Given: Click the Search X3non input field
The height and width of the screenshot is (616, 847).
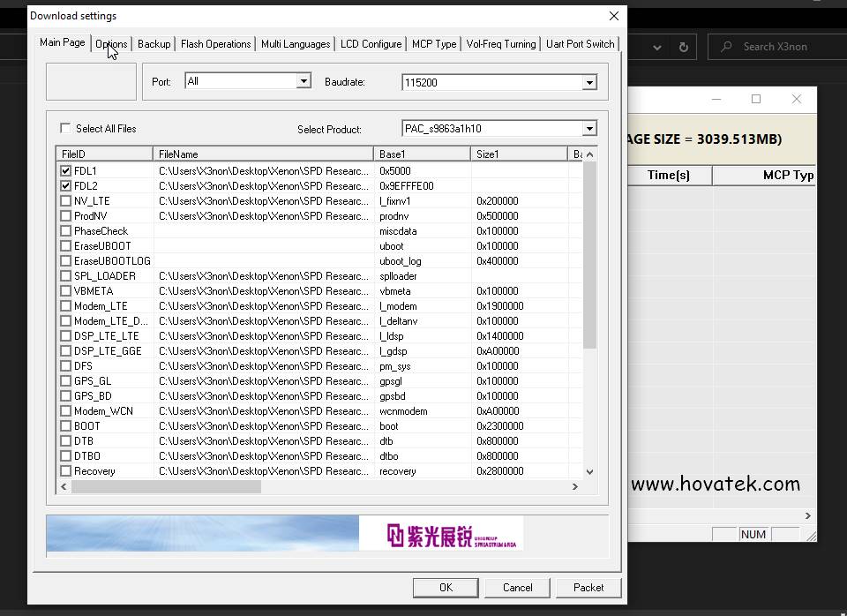Looking at the screenshot, I should [x=776, y=46].
